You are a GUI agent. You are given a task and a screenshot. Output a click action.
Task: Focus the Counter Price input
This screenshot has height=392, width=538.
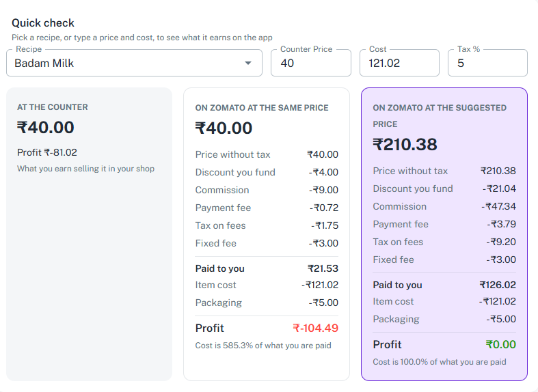[x=311, y=63]
